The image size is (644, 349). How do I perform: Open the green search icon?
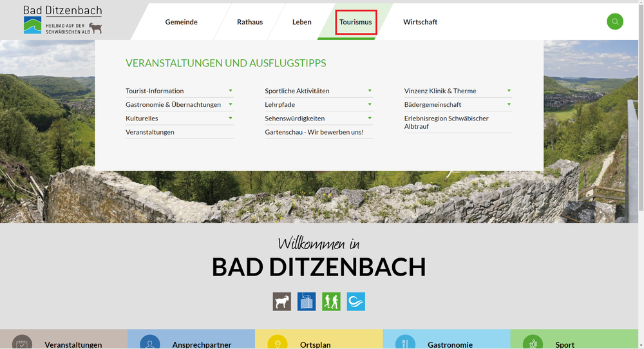coord(615,21)
